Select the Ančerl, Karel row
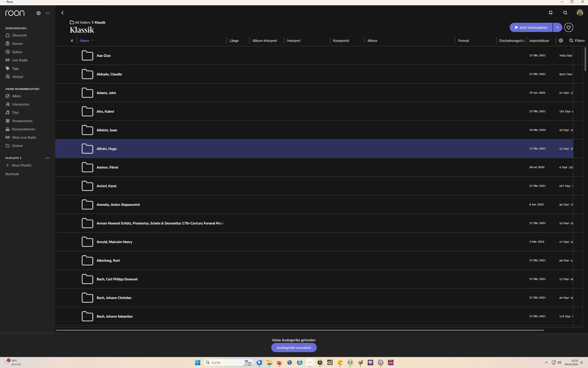This screenshot has width=588, height=368. click(314, 186)
